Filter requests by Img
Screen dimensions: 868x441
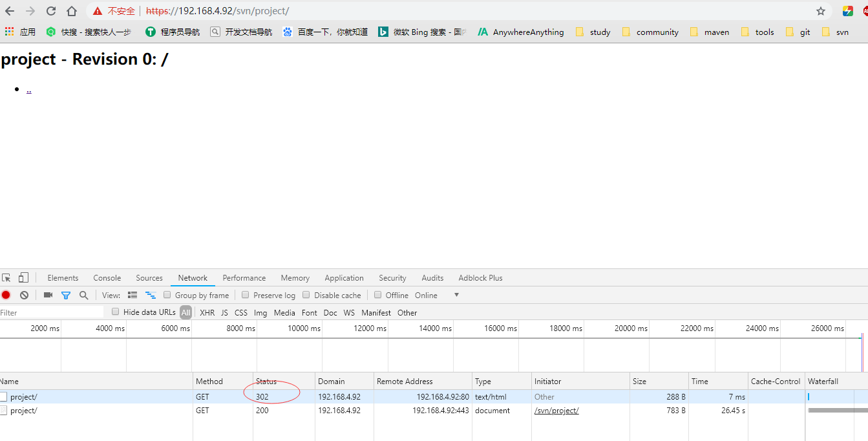pyautogui.click(x=260, y=312)
